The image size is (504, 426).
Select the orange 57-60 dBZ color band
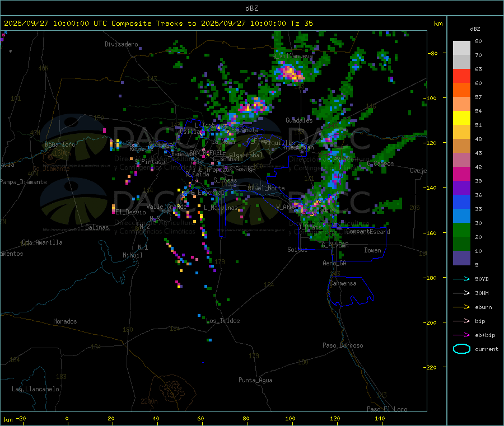pos(461,90)
